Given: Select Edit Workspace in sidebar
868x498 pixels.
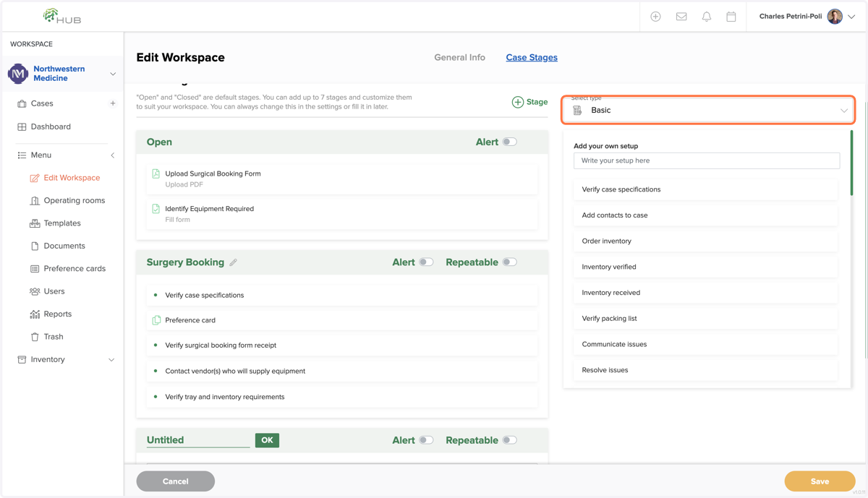Looking at the screenshot, I should (x=72, y=178).
